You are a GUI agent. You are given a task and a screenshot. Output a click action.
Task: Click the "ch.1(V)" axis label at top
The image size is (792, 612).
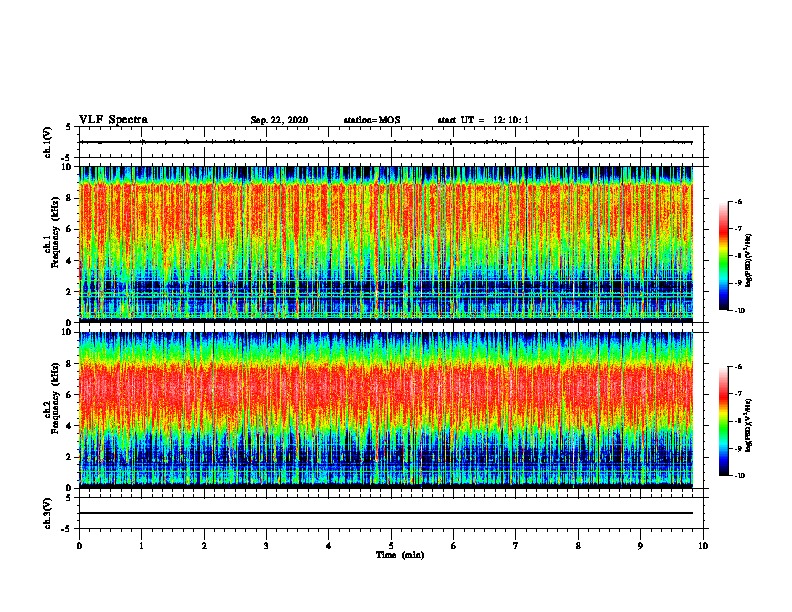48,142
